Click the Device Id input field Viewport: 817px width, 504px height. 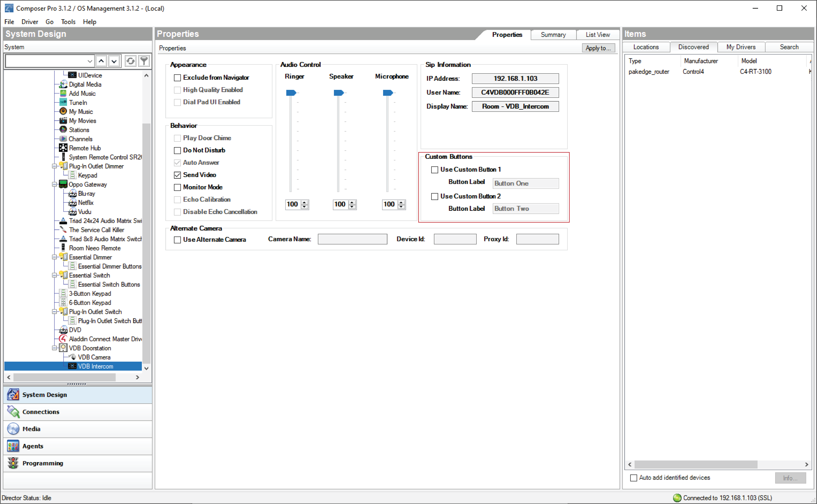[x=455, y=239]
